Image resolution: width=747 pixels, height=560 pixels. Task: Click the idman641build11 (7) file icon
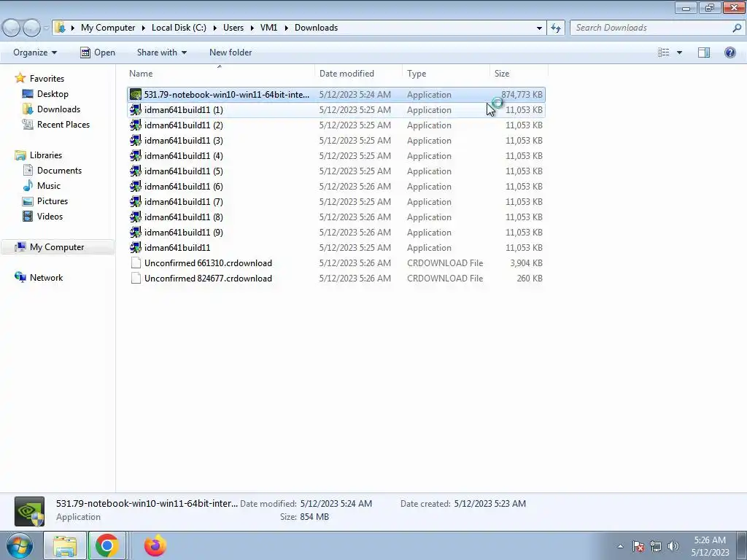(x=136, y=202)
